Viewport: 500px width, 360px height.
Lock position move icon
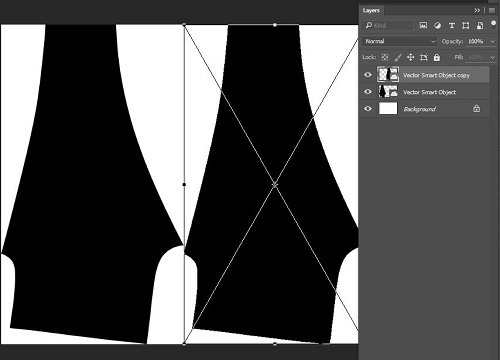click(x=411, y=57)
